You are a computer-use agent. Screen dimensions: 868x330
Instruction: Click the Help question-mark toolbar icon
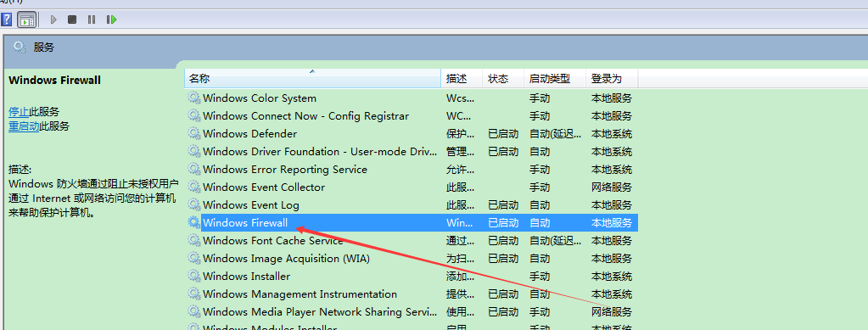pyautogui.click(x=6, y=20)
